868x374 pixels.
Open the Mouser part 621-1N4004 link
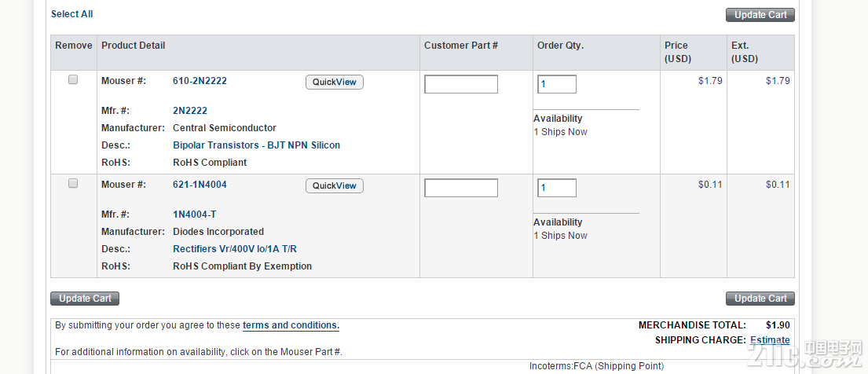pyautogui.click(x=200, y=185)
